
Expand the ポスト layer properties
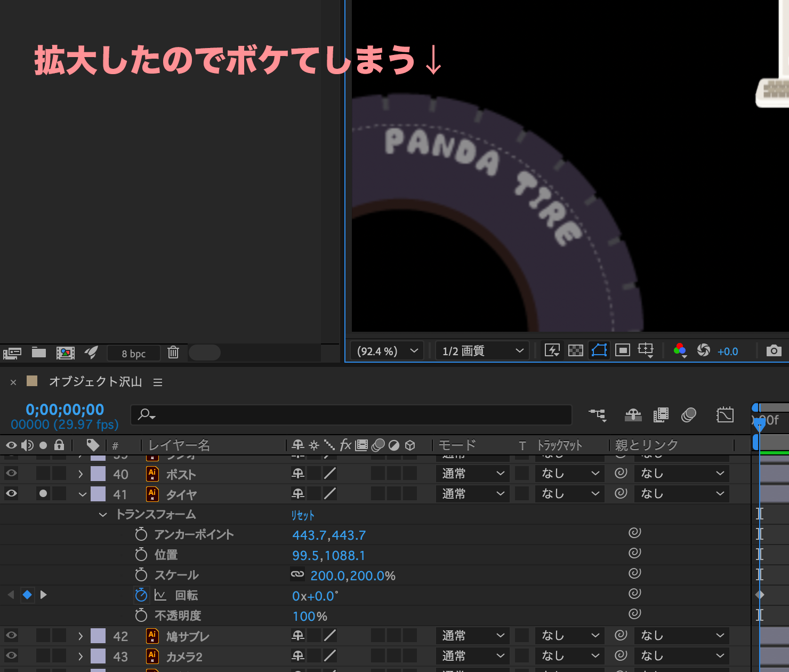point(80,474)
